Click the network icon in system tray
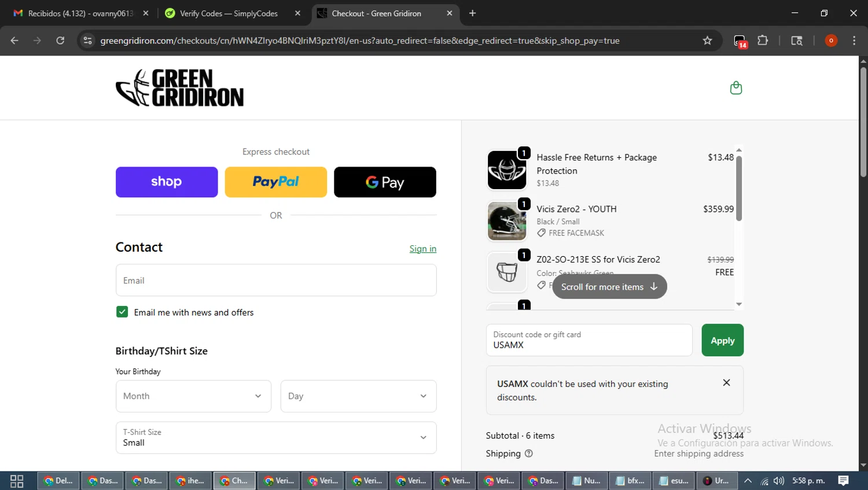 (x=764, y=481)
